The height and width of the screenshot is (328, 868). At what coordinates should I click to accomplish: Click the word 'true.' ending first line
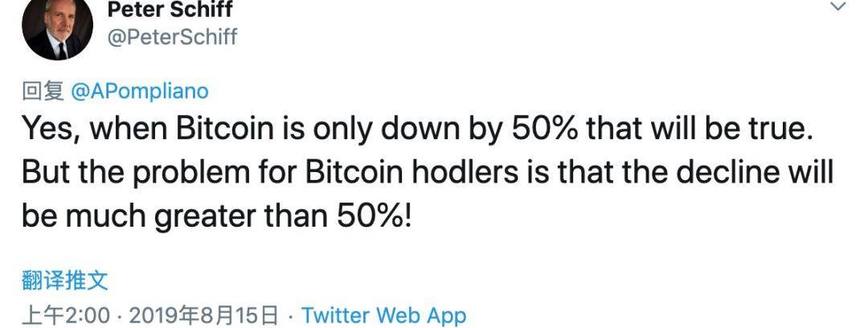(776, 129)
